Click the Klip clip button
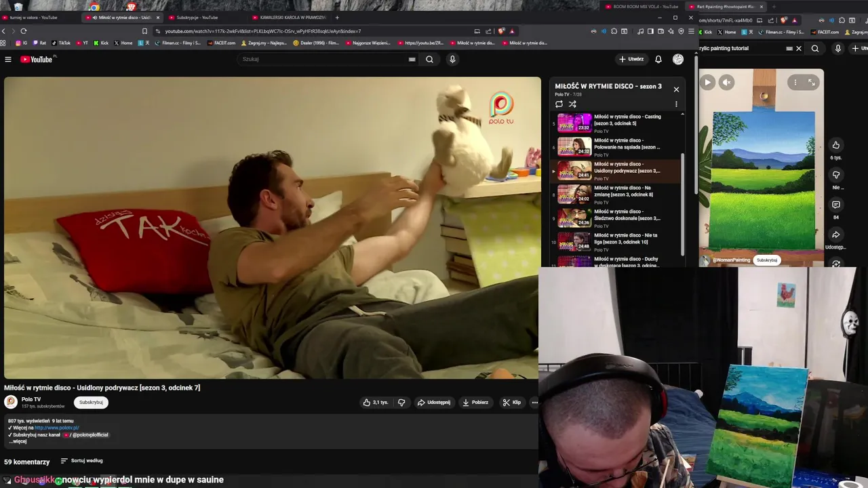The image size is (868, 488). tap(512, 403)
